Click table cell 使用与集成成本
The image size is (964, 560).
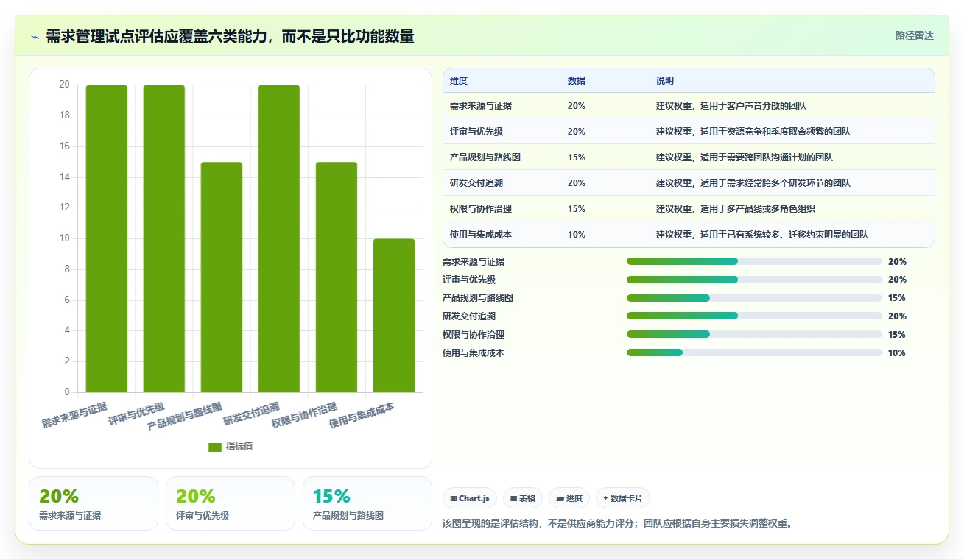pos(481,235)
